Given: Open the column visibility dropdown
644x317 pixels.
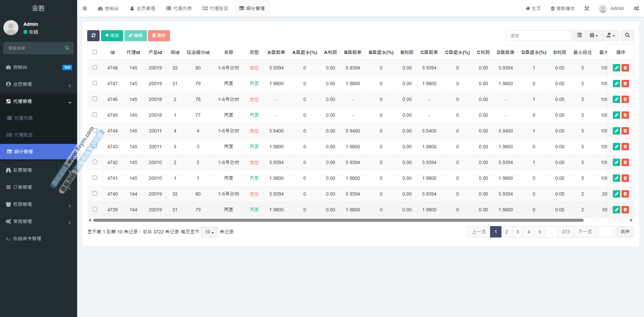Looking at the screenshot, I should (594, 36).
